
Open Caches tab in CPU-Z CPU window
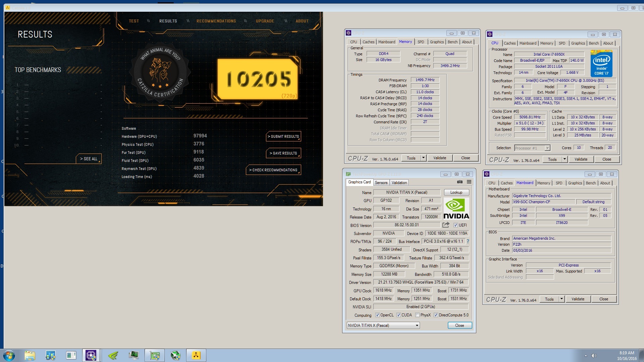(x=509, y=43)
